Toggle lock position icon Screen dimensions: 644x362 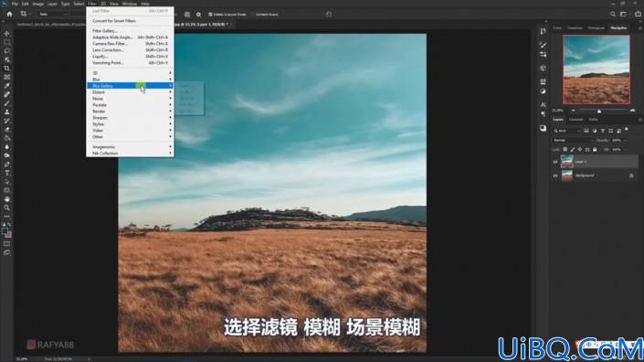pyautogui.click(x=580, y=150)
